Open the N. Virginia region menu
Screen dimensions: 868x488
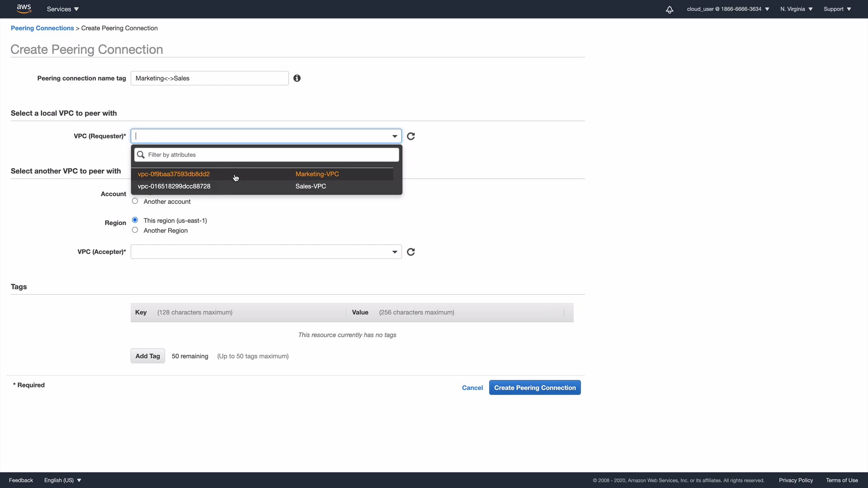click(x=796, y=9)
